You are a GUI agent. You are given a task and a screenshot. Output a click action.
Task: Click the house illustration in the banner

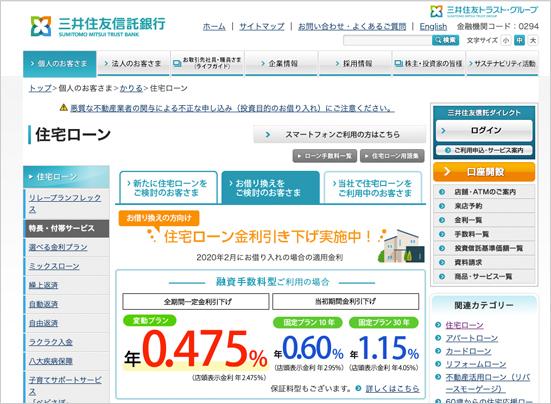[401, 246]
